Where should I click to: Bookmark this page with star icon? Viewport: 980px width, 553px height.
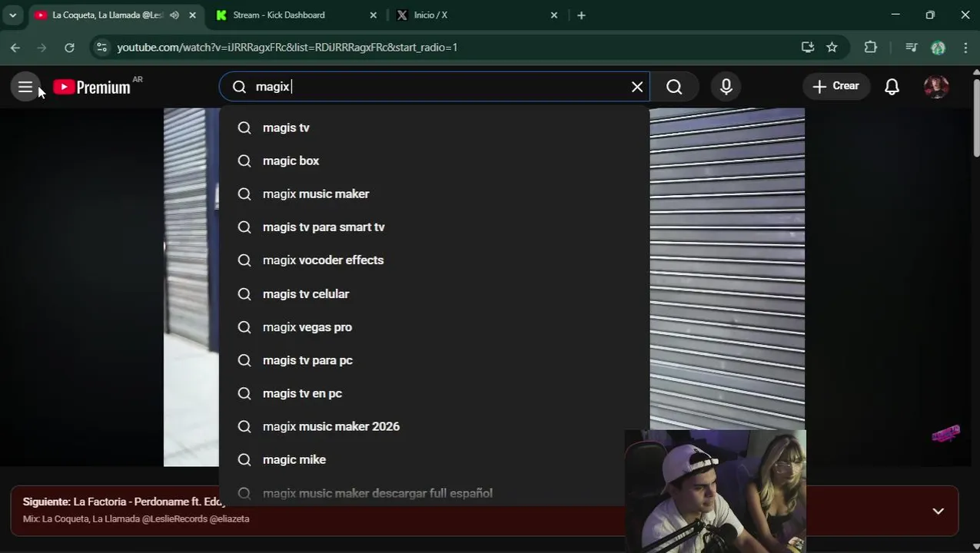point(832,48)
